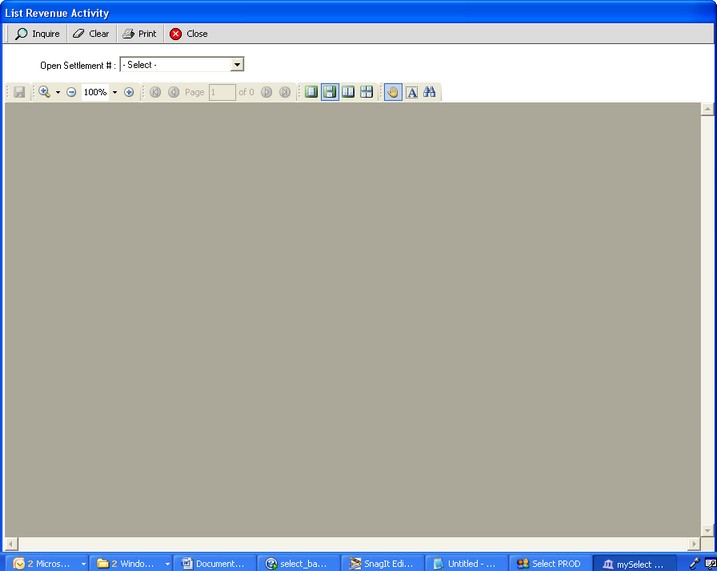Go to the first page

pos(155,92)
